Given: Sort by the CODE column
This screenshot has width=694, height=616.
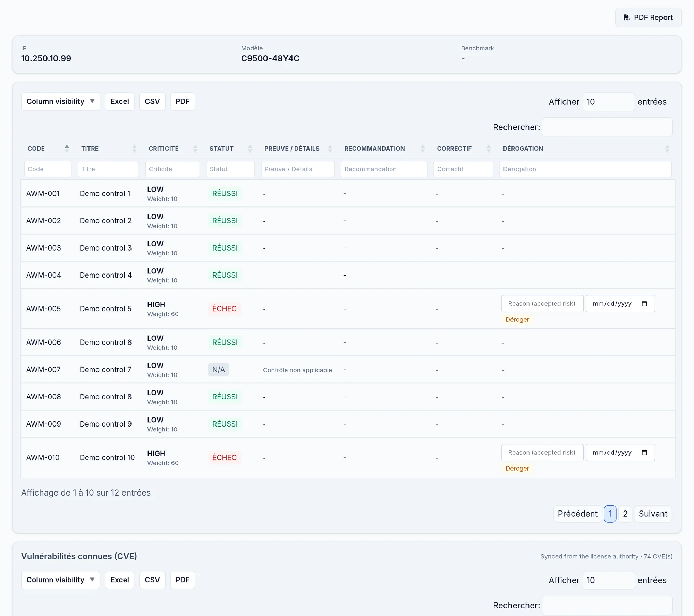Looking at the screenshot, I should click(x=48, y=149).
